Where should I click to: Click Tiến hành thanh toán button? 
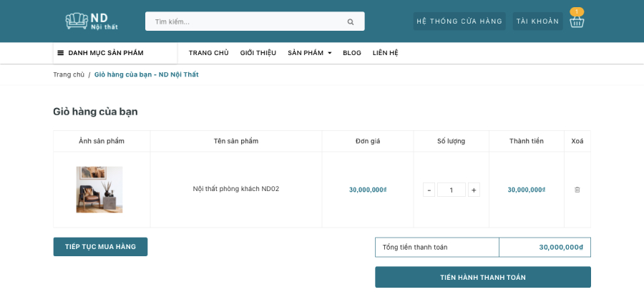482,277
